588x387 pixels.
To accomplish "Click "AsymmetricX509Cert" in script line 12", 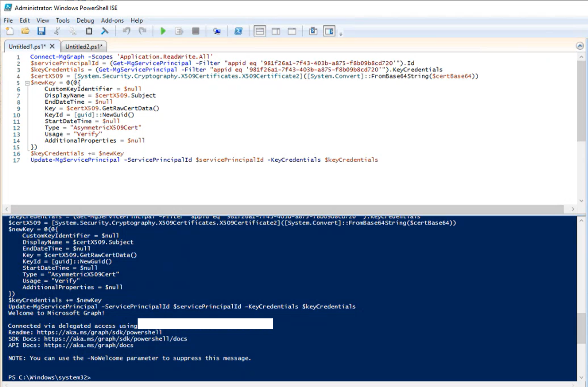I will [x=106, y=128].
